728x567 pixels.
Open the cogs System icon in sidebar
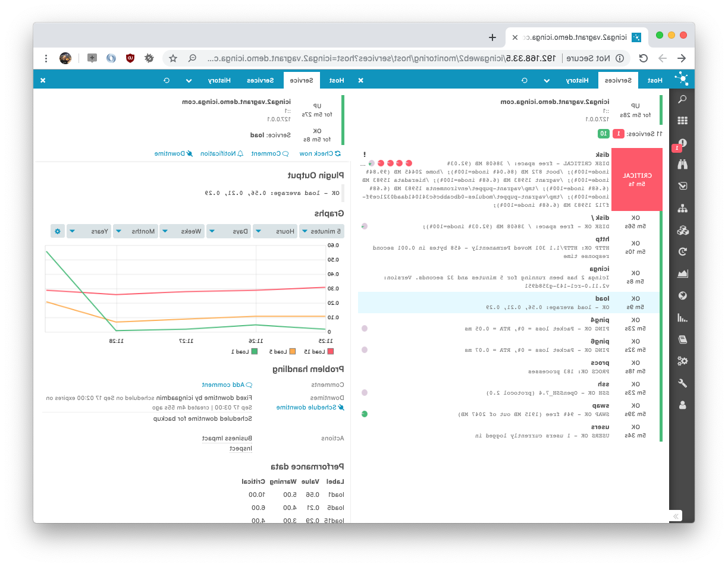click(682, 361)
